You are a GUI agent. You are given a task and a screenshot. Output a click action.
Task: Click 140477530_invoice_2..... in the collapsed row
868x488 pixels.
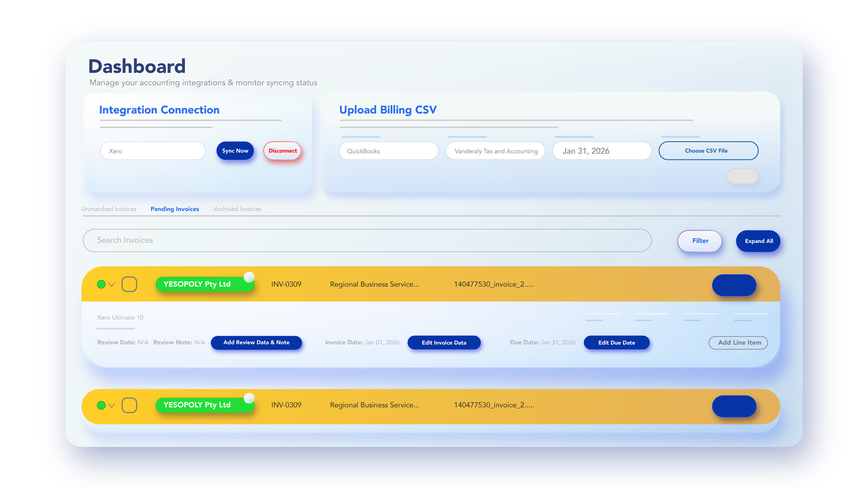(x=494, y=405)
